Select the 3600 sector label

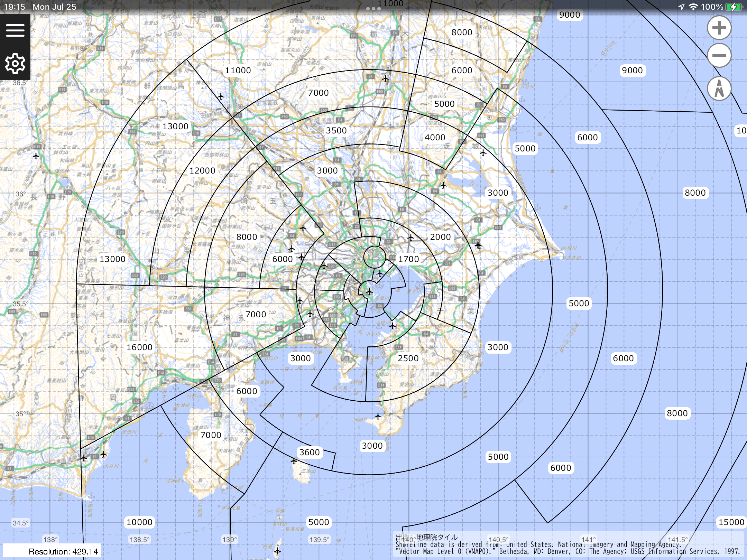310,452
